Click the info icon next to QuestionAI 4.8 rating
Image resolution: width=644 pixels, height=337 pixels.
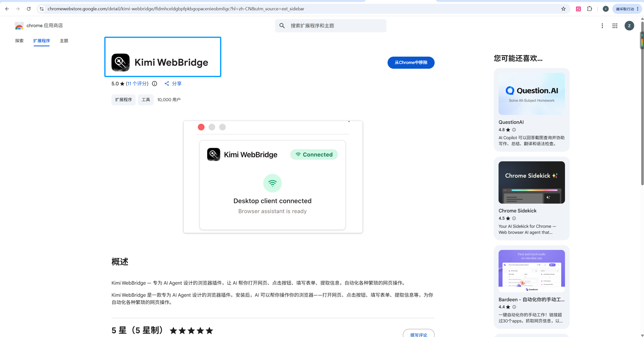514,130
